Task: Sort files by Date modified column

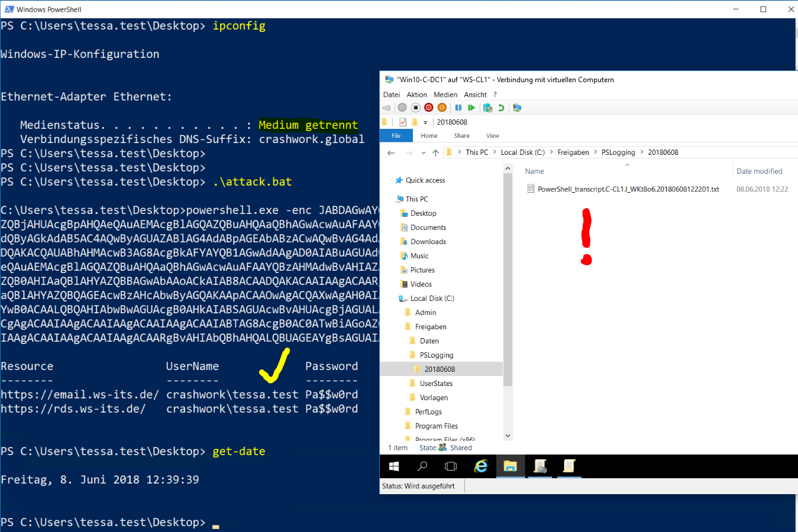Action: 760,171
